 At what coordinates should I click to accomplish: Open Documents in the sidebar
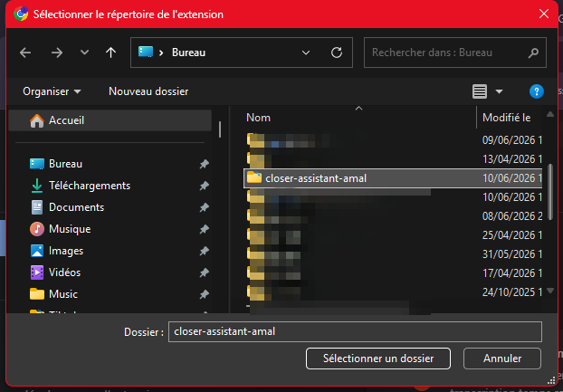(67, 207)
